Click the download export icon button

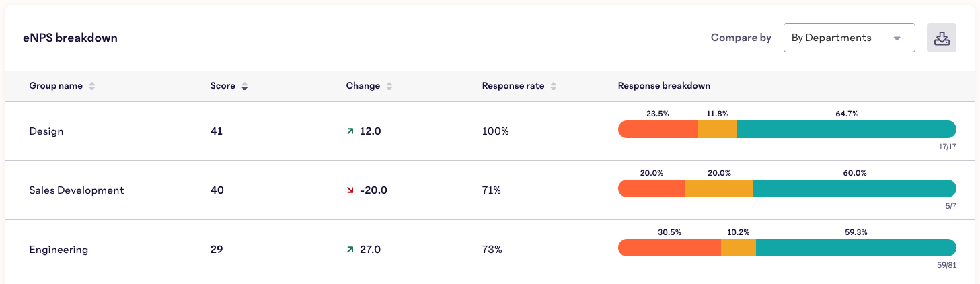[941, 38]
